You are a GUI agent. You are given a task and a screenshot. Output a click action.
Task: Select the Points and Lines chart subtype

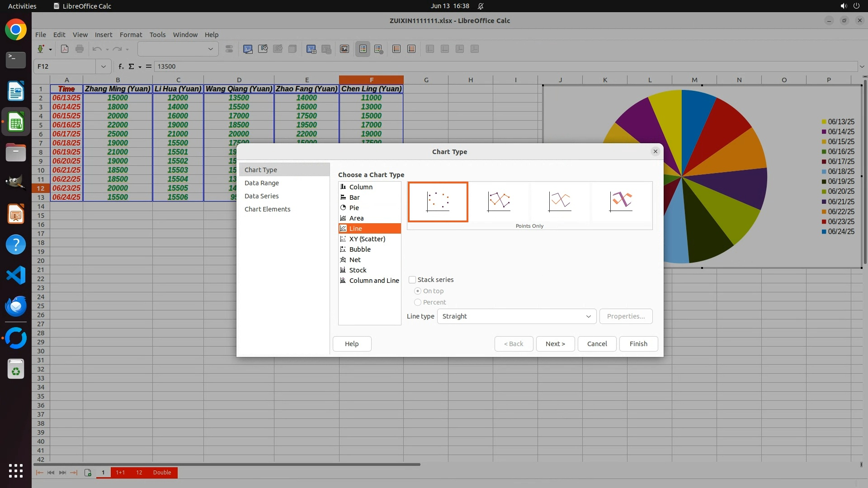click(499, 202)
